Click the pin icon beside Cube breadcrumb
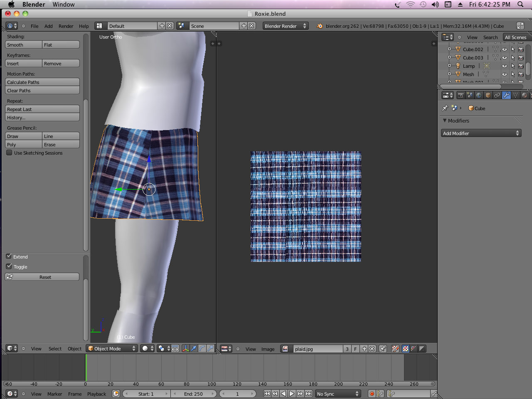 (445, 108)
